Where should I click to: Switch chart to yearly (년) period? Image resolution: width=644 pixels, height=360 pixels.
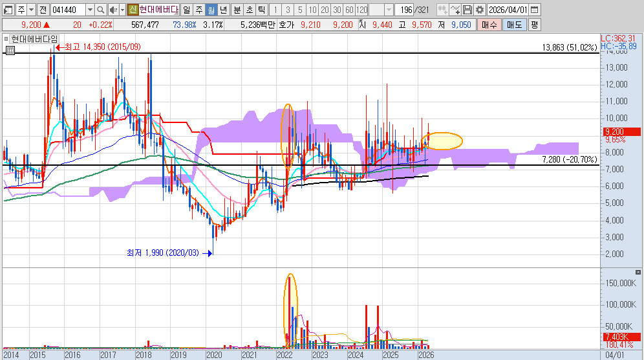click(223, 10)
